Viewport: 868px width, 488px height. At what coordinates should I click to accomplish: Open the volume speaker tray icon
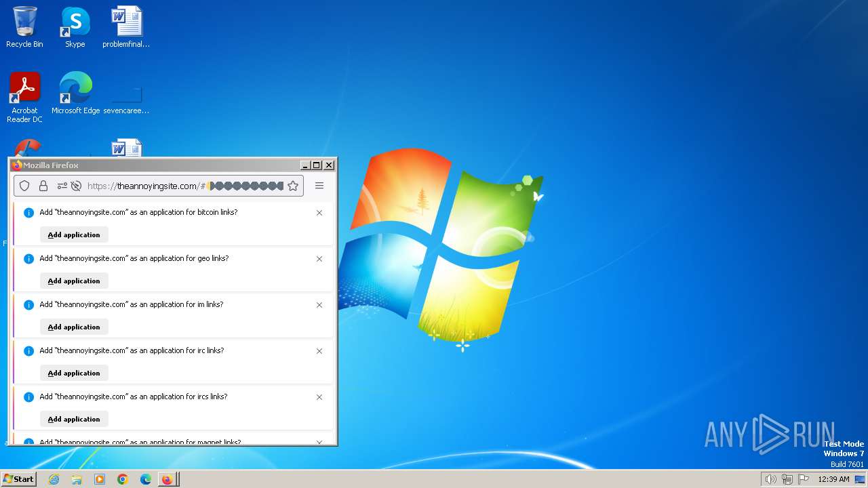point(770,479)
